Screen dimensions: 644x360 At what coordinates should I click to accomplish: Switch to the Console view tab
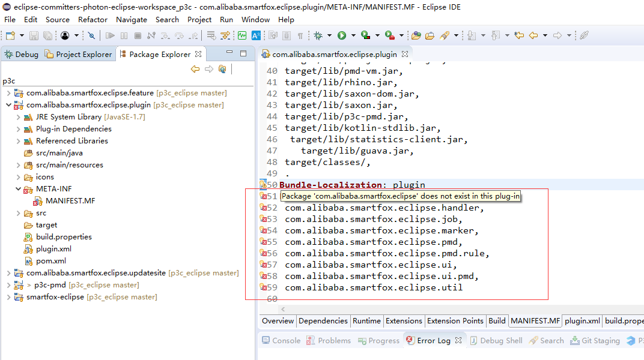281,341
